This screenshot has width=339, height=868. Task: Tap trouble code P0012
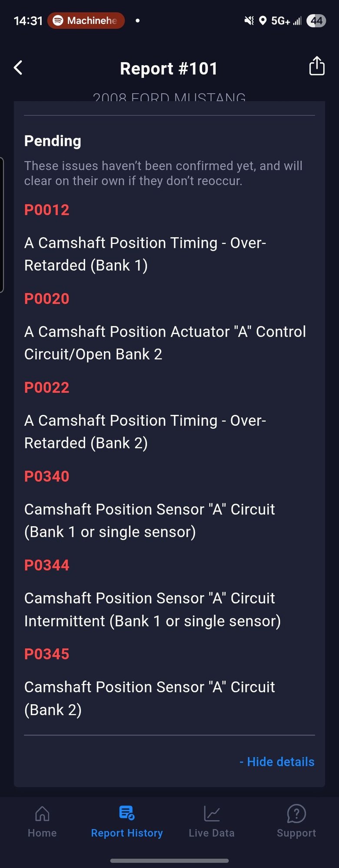click(x=47, y=210)
